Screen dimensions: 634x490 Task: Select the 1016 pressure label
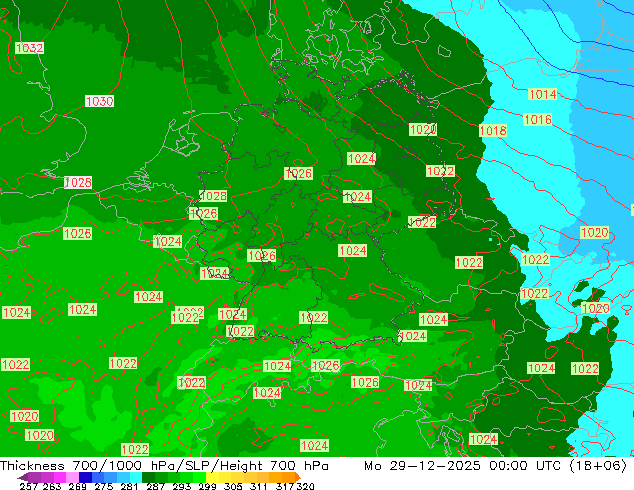coord(537,120)
